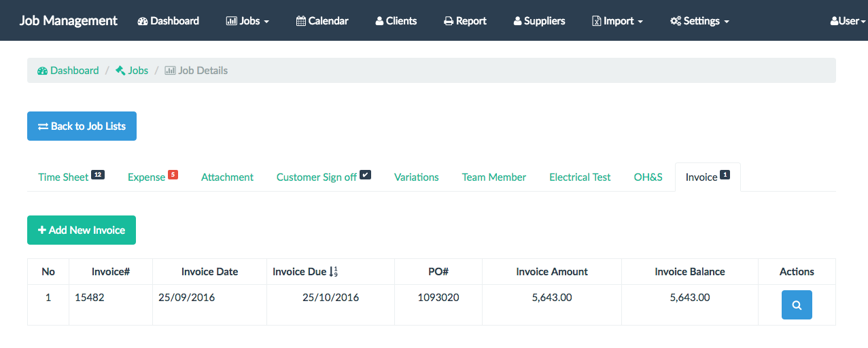The height and width of the screenshot is (348, 868).
Task: Expand the Jobs dropdown menu
Action: 247,21
